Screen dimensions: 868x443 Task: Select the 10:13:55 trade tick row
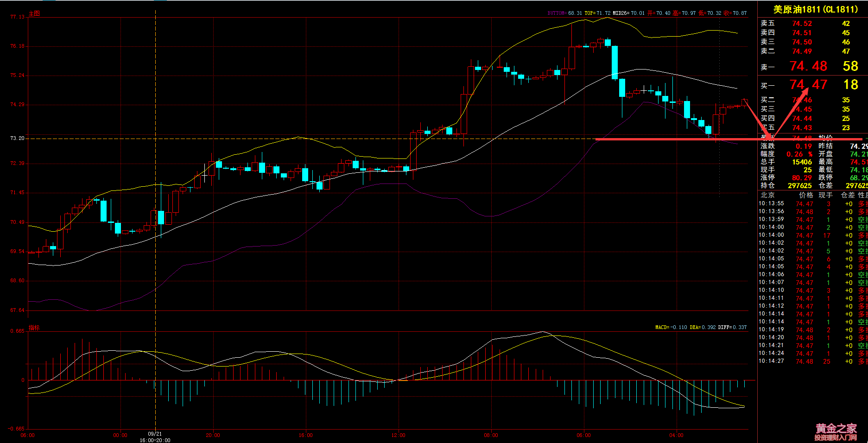click(811, 204)
